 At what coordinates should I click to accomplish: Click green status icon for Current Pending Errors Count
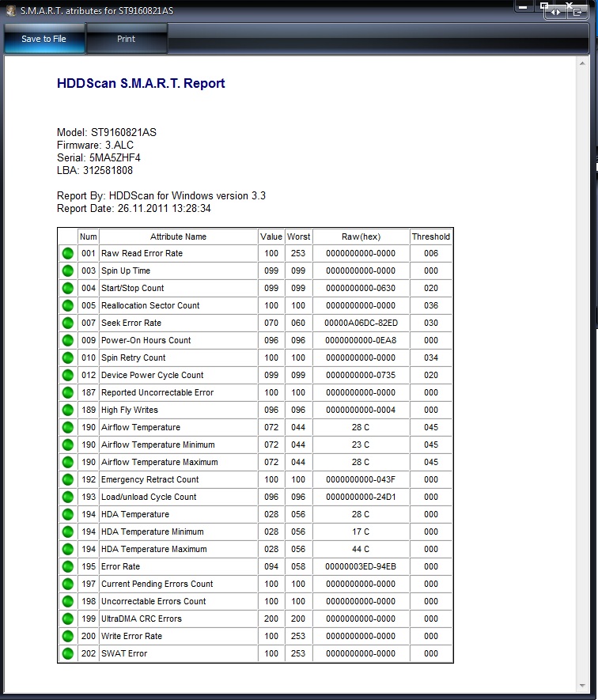tap(68, 585)
